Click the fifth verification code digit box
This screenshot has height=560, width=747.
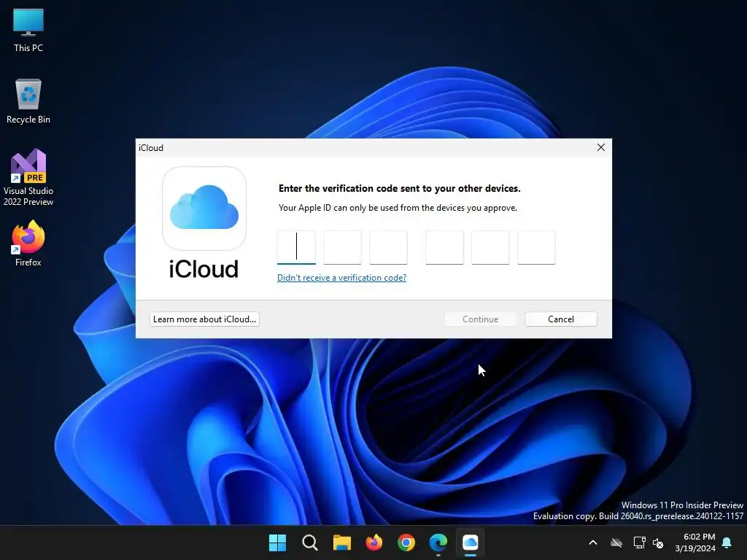(x=490, y=247)
